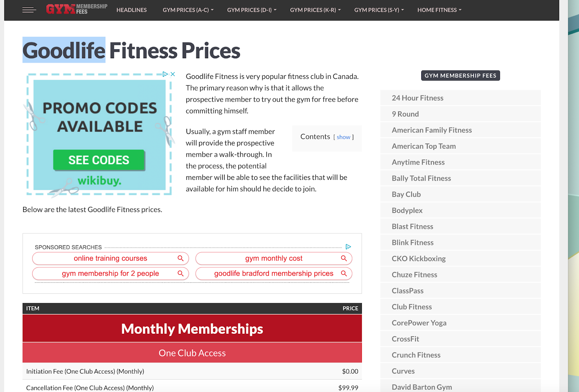
Task: Click the search icon beside gym monthly cost
Action: coord(343,258)
